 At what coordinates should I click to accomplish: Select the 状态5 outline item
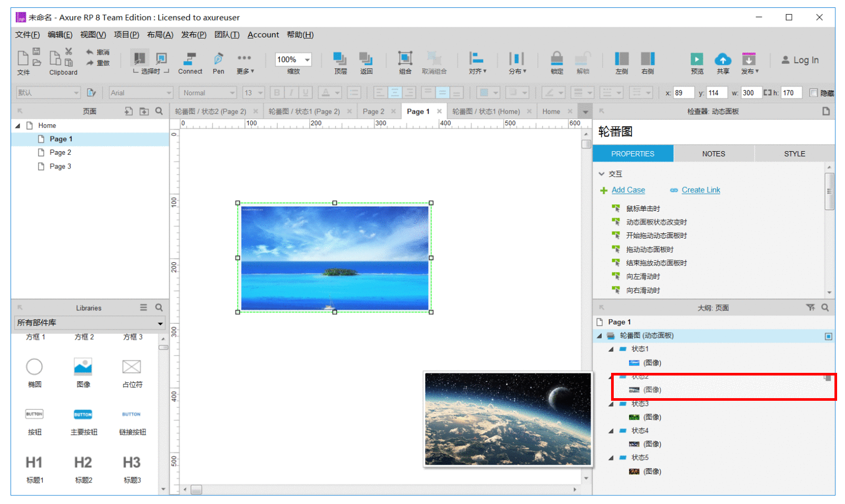coord(640,458)
